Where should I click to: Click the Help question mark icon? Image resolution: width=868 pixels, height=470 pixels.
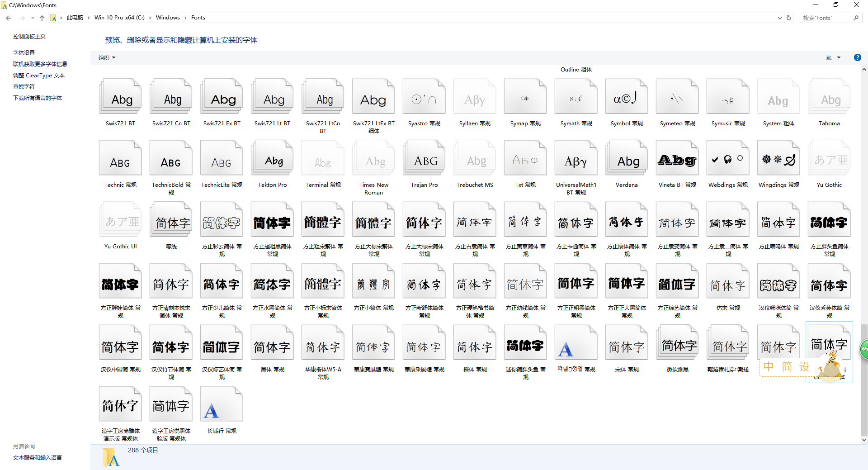(x=857, y=57)
